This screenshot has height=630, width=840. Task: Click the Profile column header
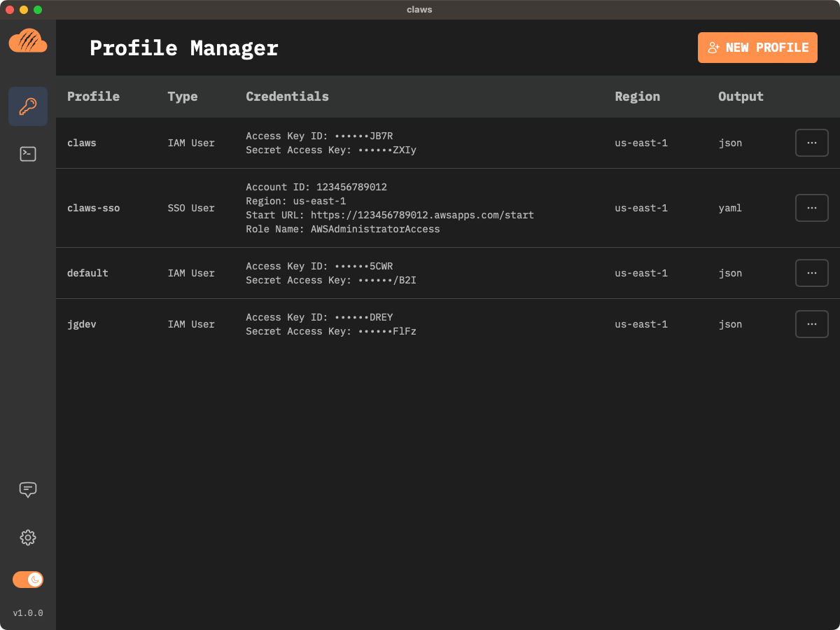click(x=93, y=97)
